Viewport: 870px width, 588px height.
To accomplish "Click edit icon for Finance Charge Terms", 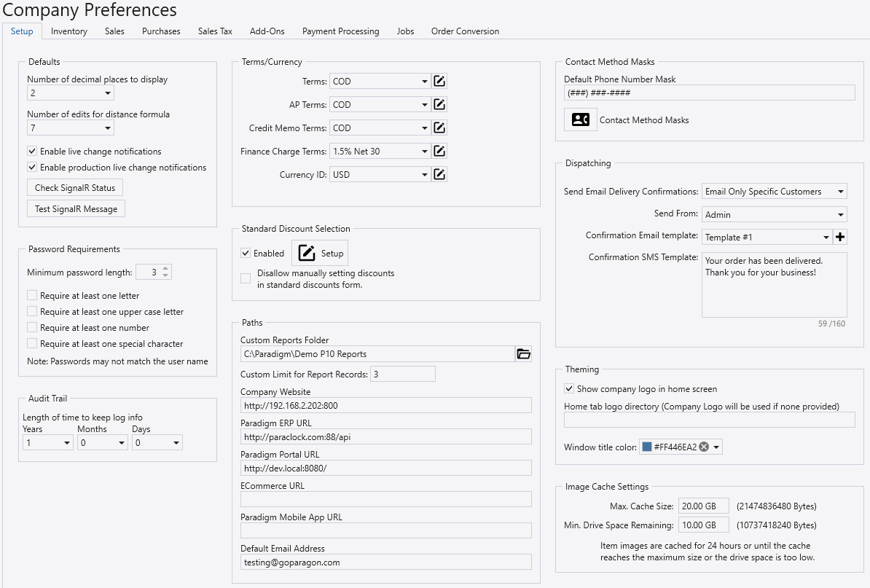I will (439, 152).
